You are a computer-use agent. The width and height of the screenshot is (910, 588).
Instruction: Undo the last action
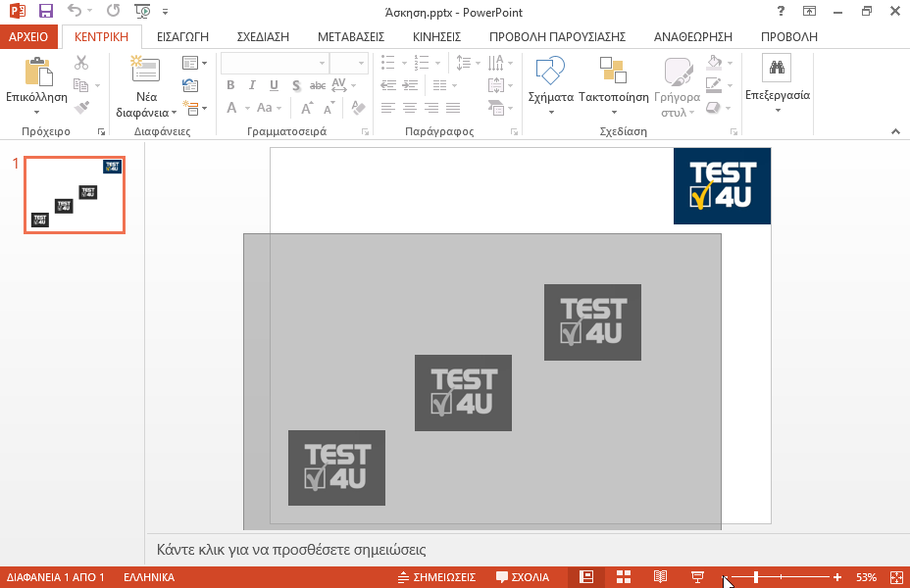click(75, 11)
